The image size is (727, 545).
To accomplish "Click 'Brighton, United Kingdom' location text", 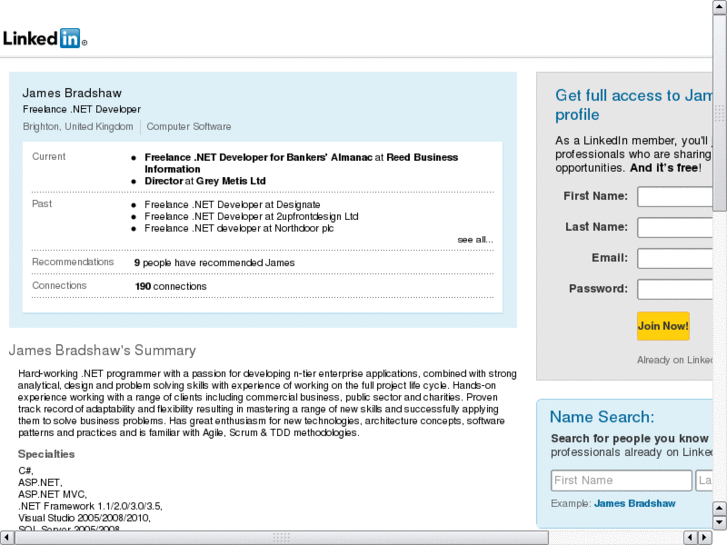I will 78,127.
